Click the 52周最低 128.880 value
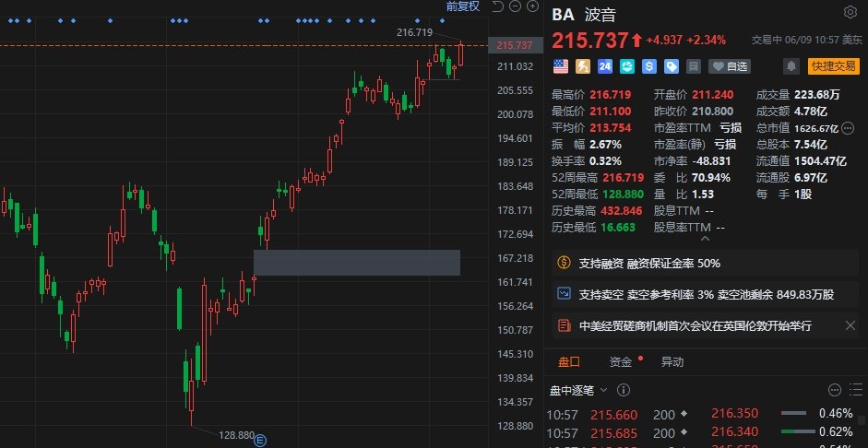 point(623,195)
